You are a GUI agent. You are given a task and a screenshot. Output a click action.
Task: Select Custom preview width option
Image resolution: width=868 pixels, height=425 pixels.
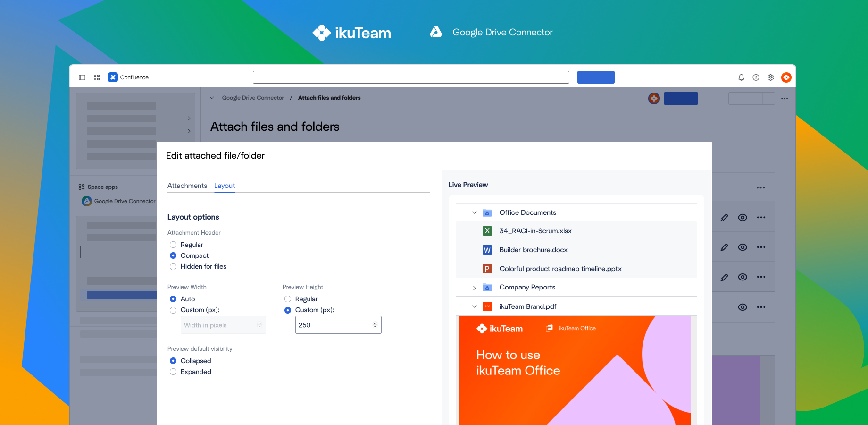[x=173, y=310]
